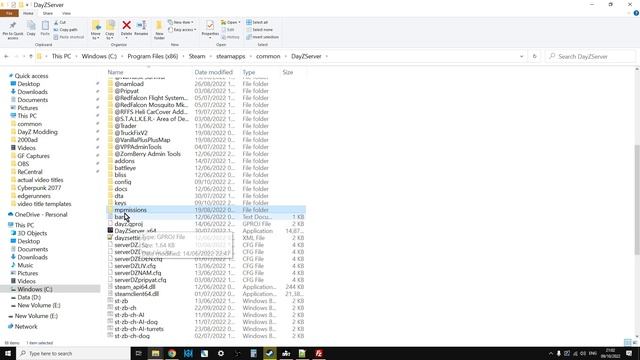This screenshot has width=640, height=360.
Task: Open the notification center icon
Action: click(629, 353)
